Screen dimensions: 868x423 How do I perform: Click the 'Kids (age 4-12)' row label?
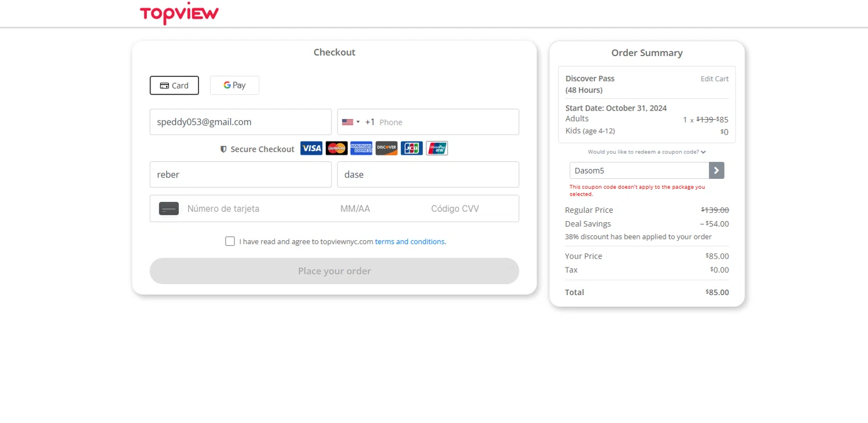pos(590,131)
